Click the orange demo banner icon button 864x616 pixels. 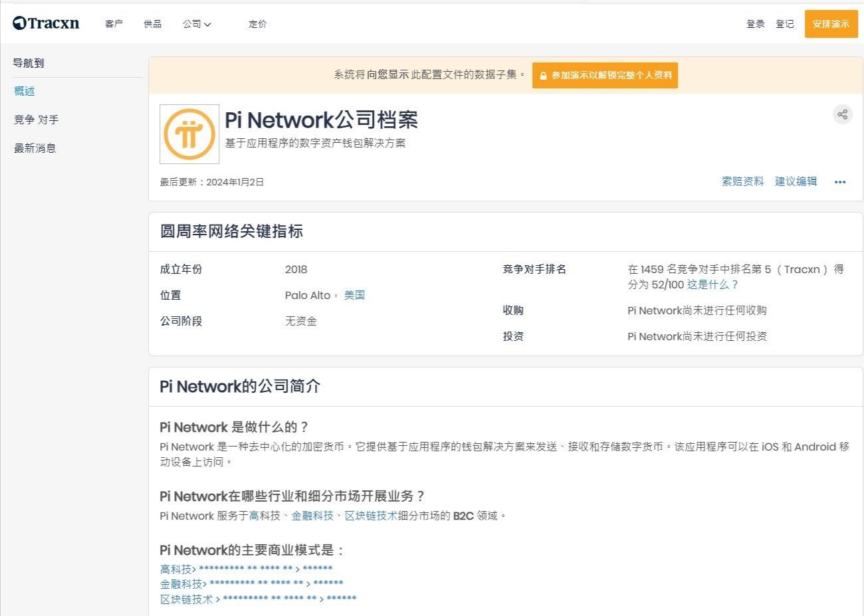click(x=605, y=75)
